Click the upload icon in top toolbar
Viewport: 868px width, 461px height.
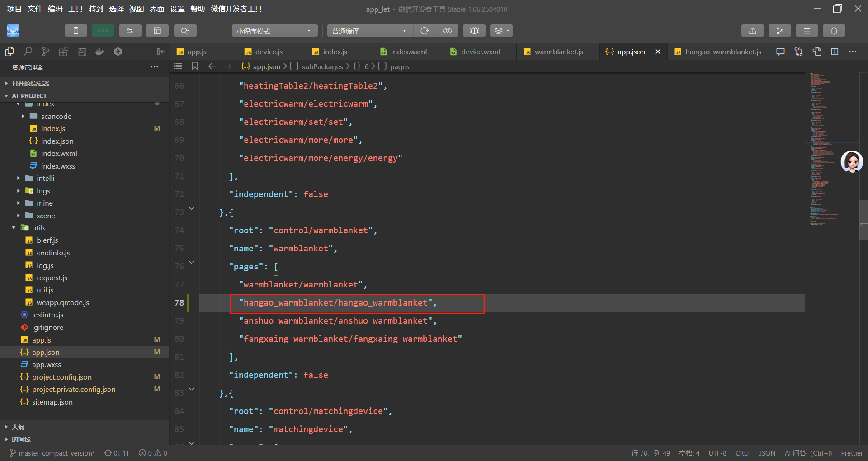752,31
